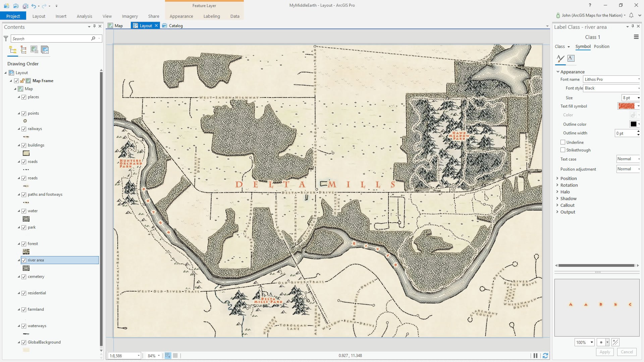This screenshot has width=644, height=362.
Task: Open the Formatting text symbol icon tab
Action: [x=571, y=58]
